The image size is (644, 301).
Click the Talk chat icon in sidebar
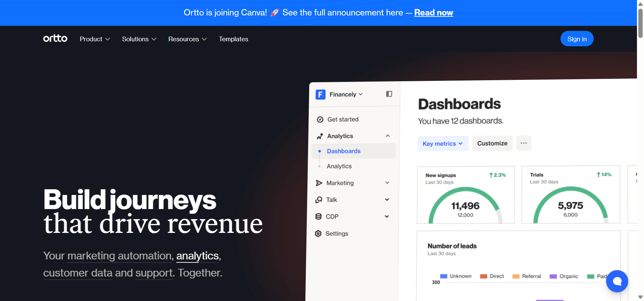pos(319,200)
